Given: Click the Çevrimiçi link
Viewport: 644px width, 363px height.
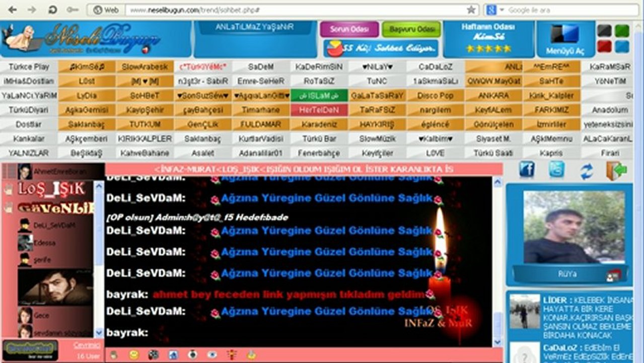Looking at the screenshot, I should (x=87, y=345).
